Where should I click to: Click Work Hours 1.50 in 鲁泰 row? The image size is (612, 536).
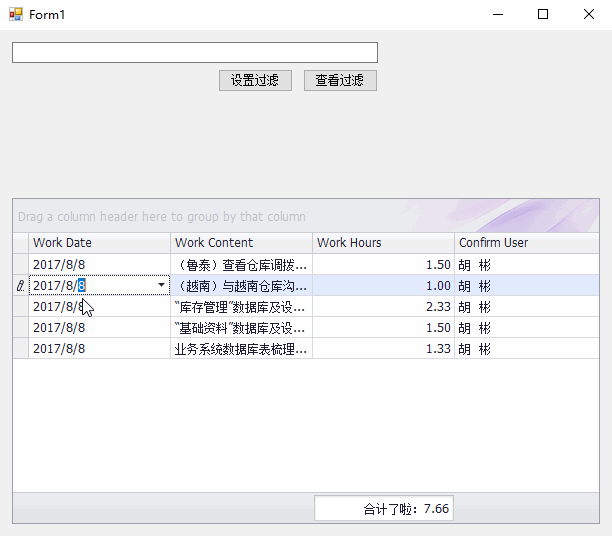coord(383,265)
